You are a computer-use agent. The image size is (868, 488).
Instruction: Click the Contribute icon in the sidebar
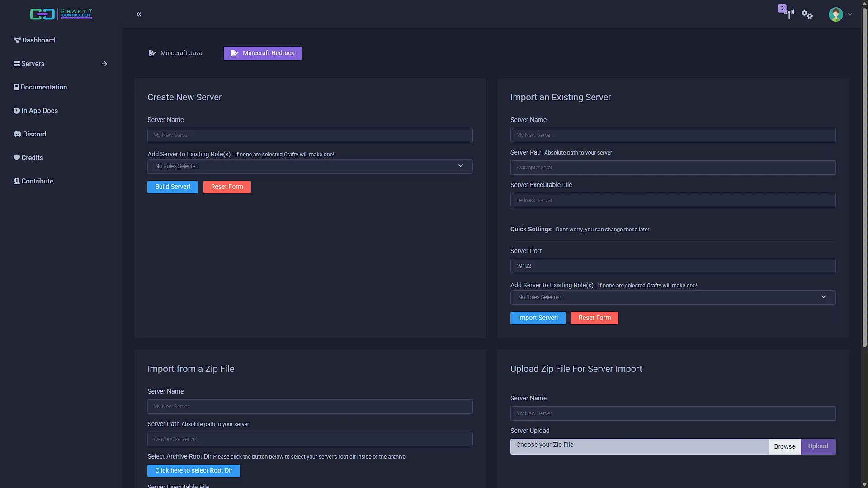pyautogui.click(x=17, y=181)
